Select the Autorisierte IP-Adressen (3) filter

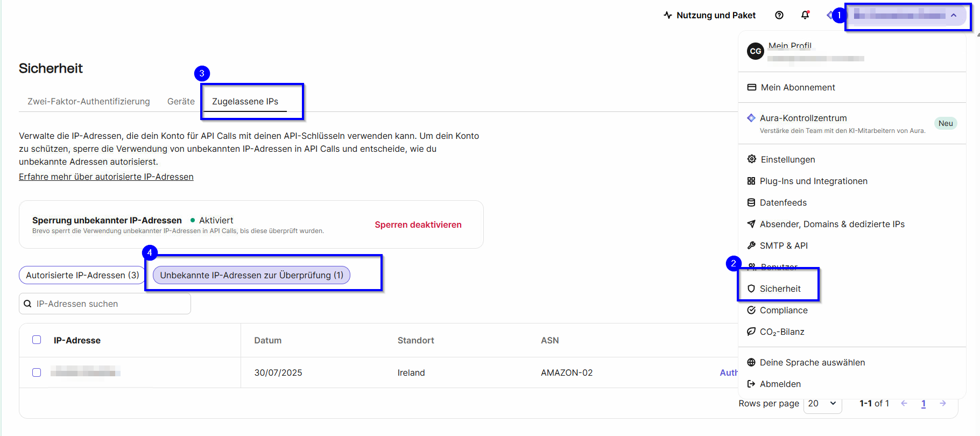pyautogui.click(x=82, y=275)
